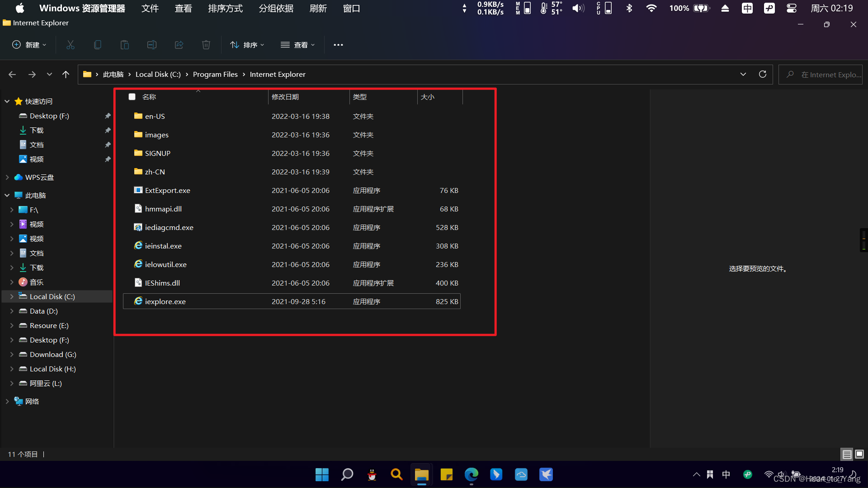The image size is (868, 488).
Task: Refresh the folder via address bar icon
Action: click(x=763, y=74)
